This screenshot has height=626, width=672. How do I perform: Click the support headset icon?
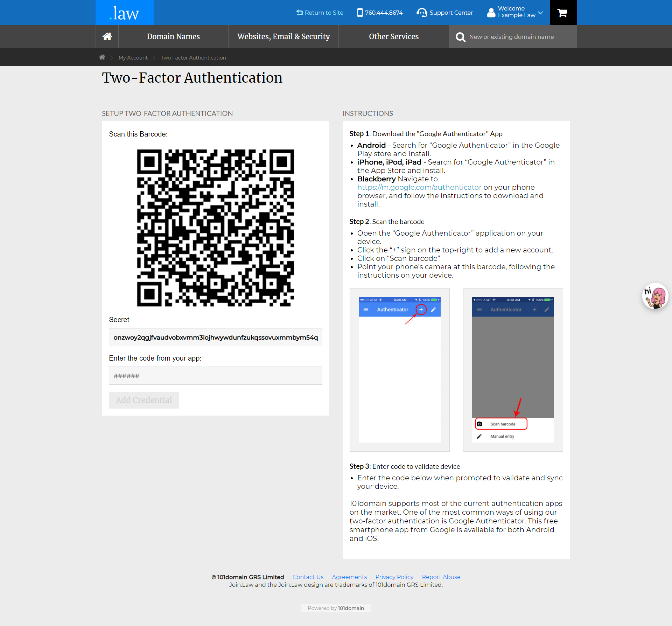[x=422, y=13]
